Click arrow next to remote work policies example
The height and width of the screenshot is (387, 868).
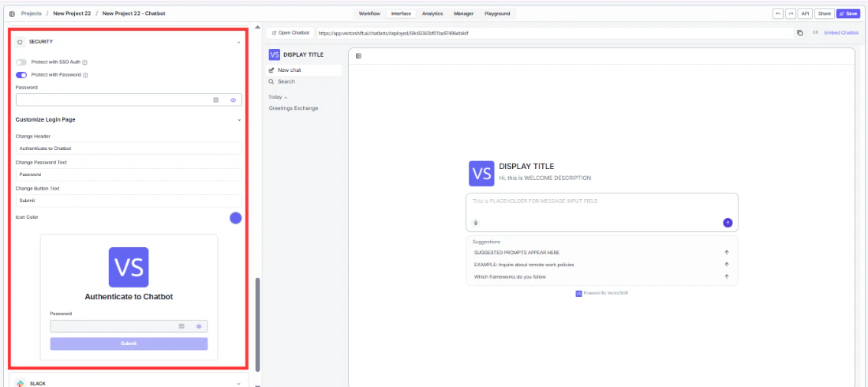coord(726,265)
